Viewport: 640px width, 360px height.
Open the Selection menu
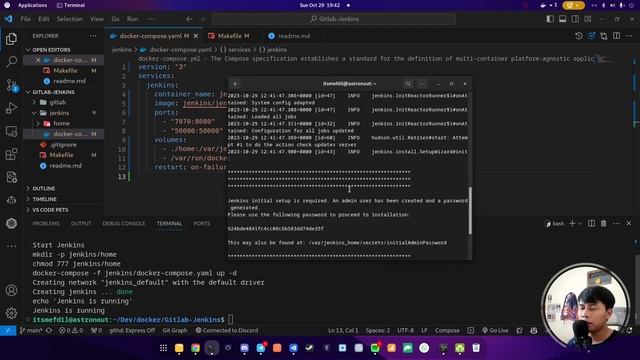[x=69, y=19]
